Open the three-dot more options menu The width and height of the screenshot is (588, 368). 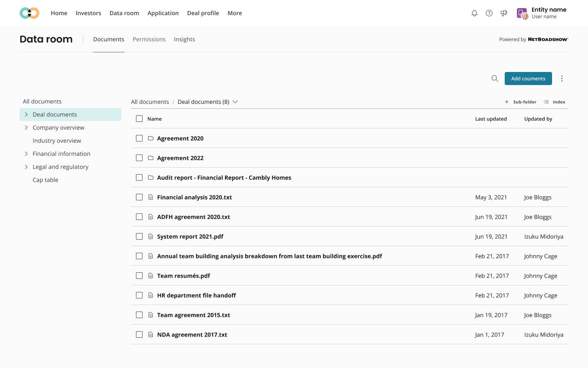coord(562,79)
